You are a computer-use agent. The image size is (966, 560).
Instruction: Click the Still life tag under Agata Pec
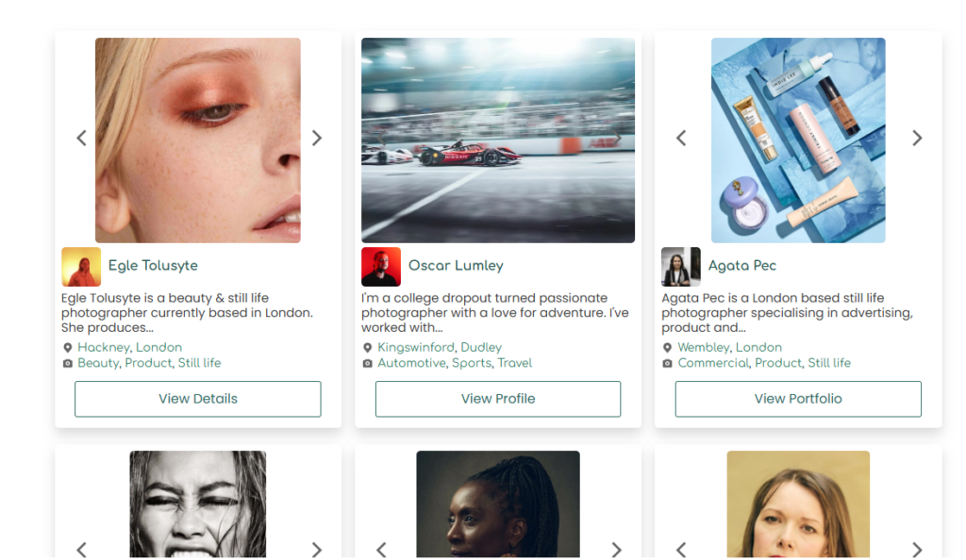829,363
